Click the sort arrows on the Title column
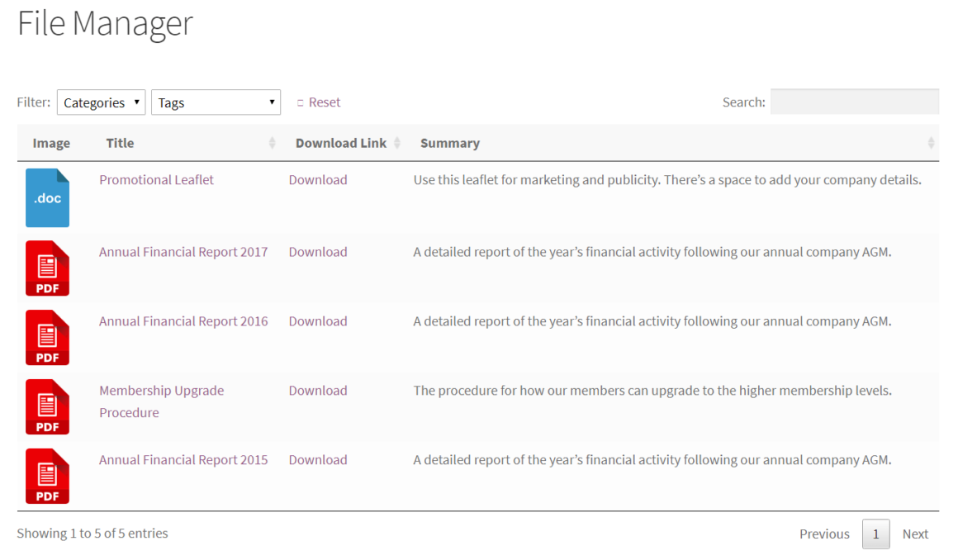Screen dimensions: 958x560 coord(273,143)
